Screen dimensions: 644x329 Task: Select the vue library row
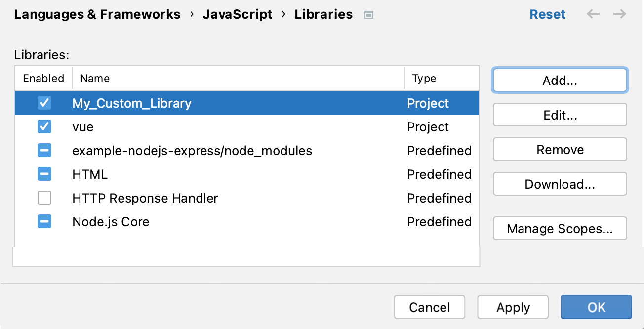point(198,127)
